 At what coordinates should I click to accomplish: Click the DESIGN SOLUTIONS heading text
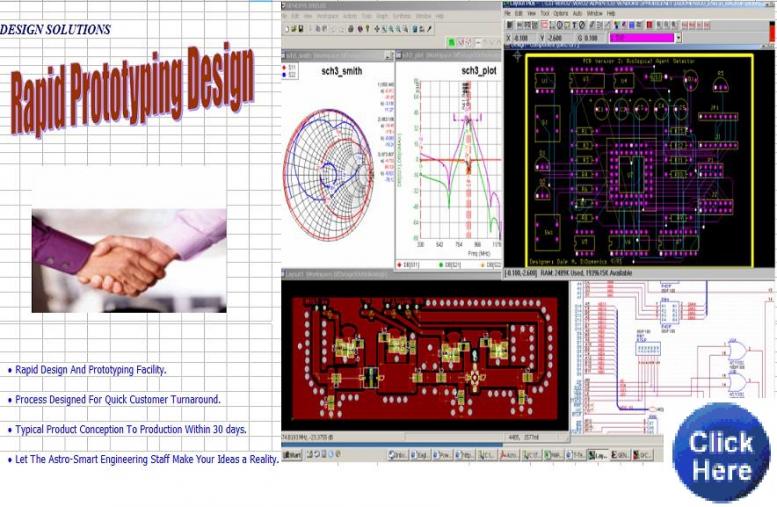click(x=55, y=30)
